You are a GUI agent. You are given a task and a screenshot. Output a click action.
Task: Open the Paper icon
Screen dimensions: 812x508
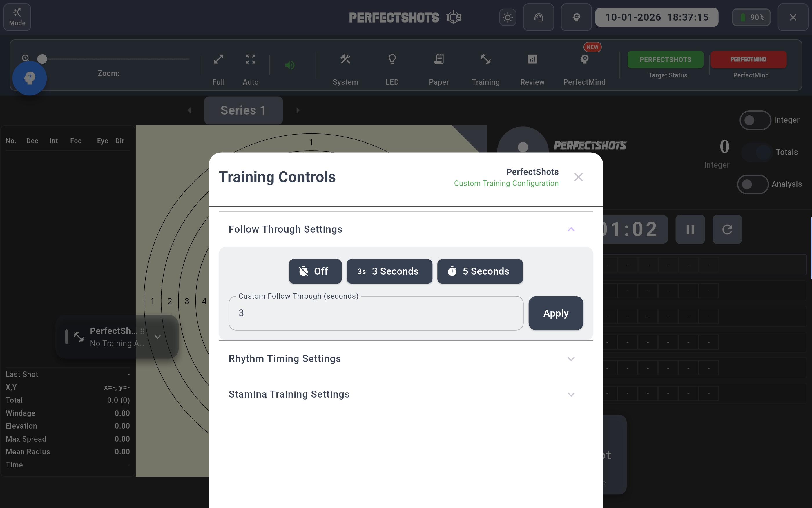click(x=438, y=60)
